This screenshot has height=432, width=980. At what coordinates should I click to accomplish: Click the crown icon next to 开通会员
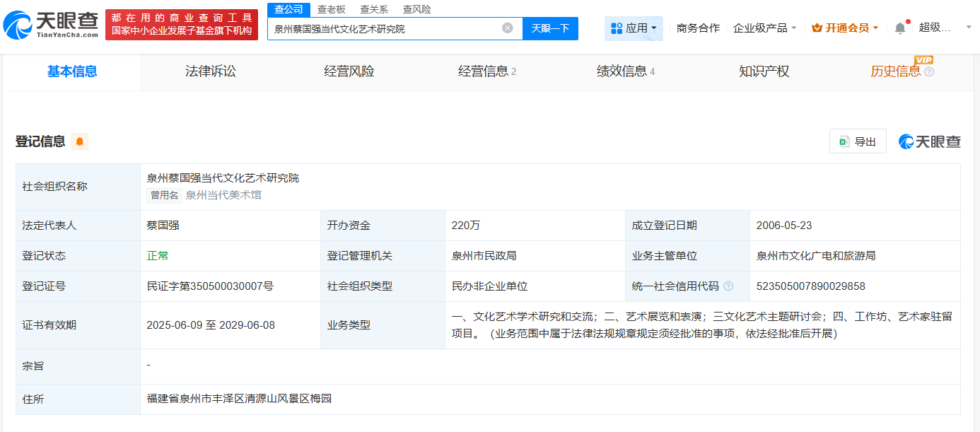(817, 28)
